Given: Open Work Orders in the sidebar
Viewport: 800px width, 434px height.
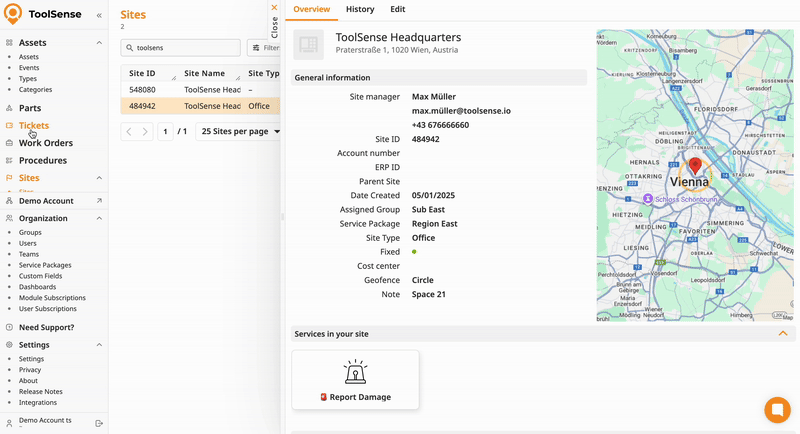Looking at the screenshot, I should (45, 143).
